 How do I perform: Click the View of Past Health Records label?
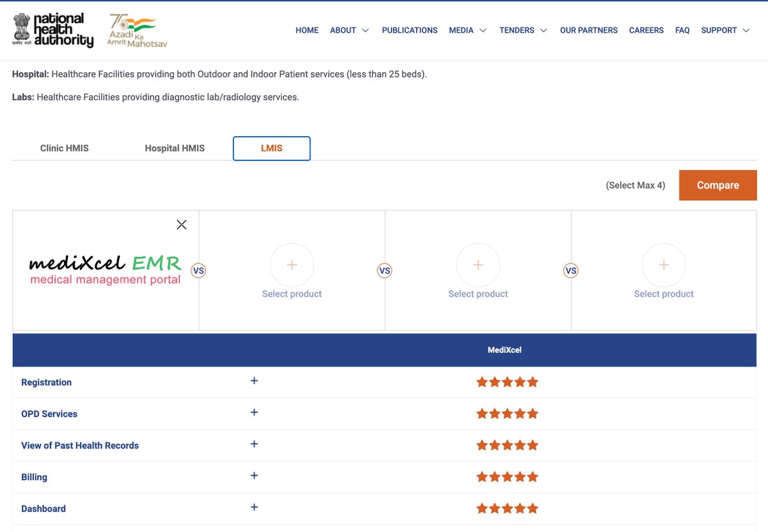point(80,446)
